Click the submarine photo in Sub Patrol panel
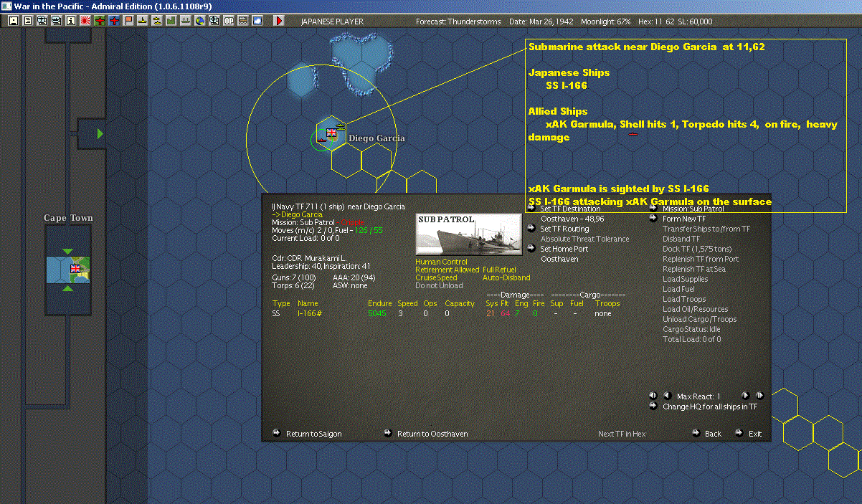862x504 pixels. point(469,234)
